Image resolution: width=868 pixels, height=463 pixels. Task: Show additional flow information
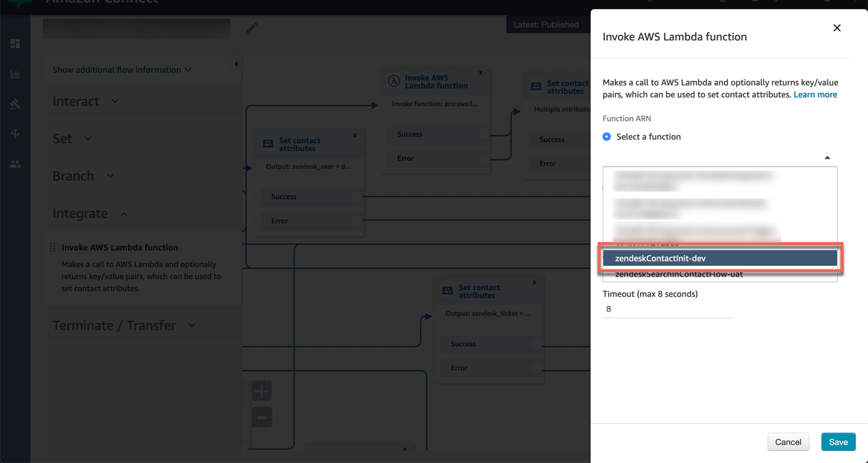tap(122, 70)
